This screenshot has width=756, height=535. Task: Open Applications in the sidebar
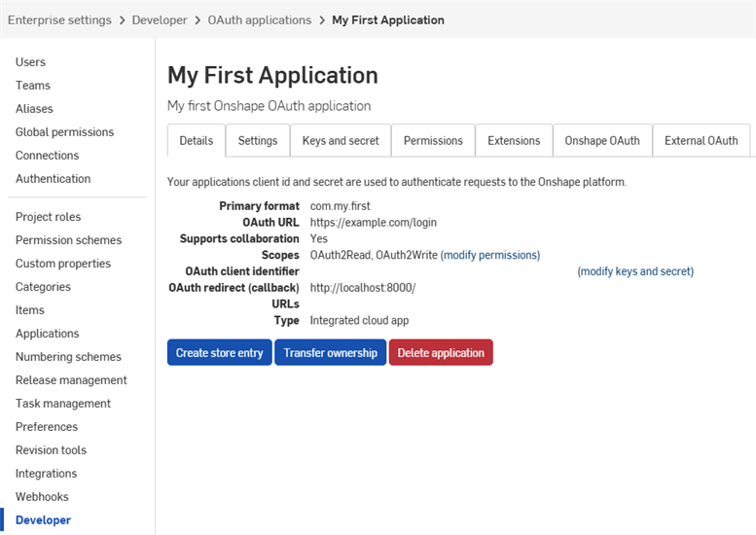pyautogui.click(x=48, y=334)
